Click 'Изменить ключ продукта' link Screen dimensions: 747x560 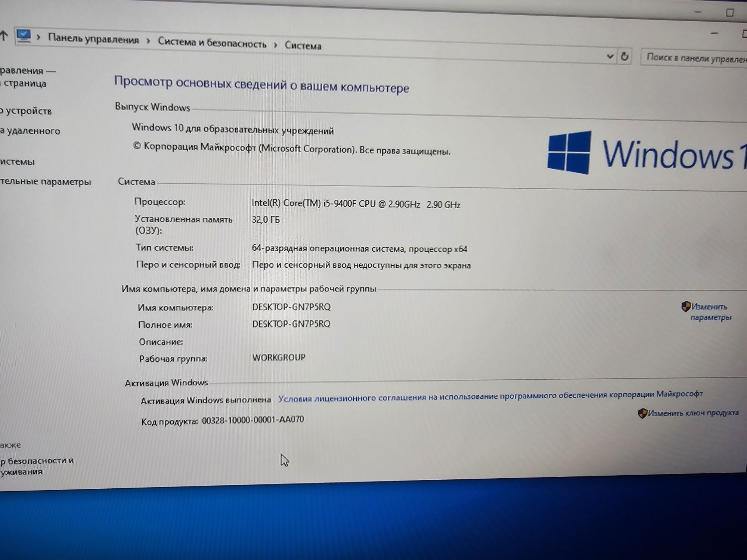692,413
